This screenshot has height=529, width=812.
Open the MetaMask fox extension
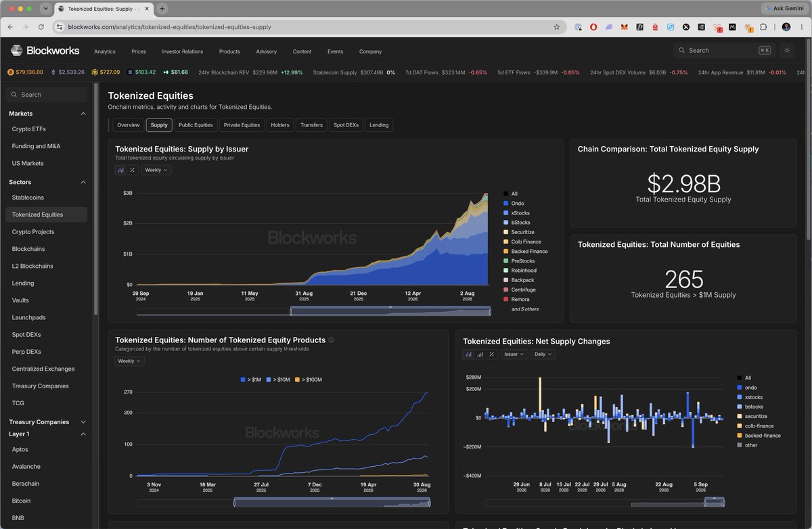tap(625, 27)
